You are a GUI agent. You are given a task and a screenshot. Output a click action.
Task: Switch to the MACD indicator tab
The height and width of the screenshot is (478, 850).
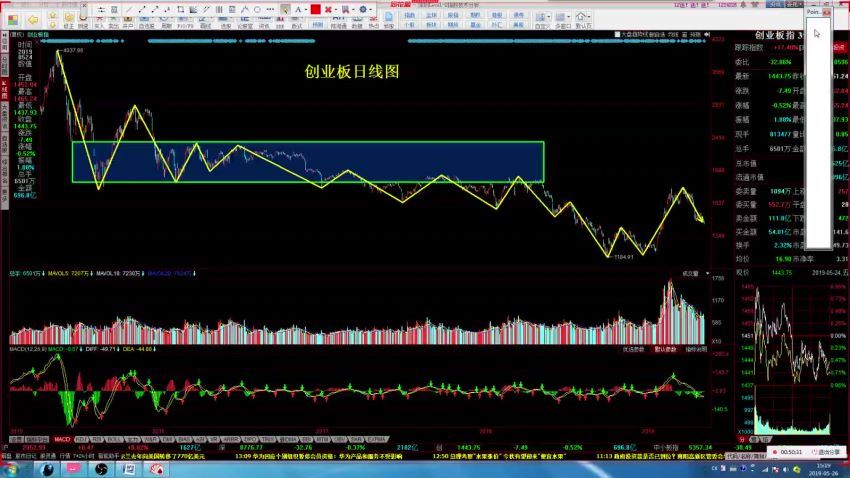(x=62, y=439)
